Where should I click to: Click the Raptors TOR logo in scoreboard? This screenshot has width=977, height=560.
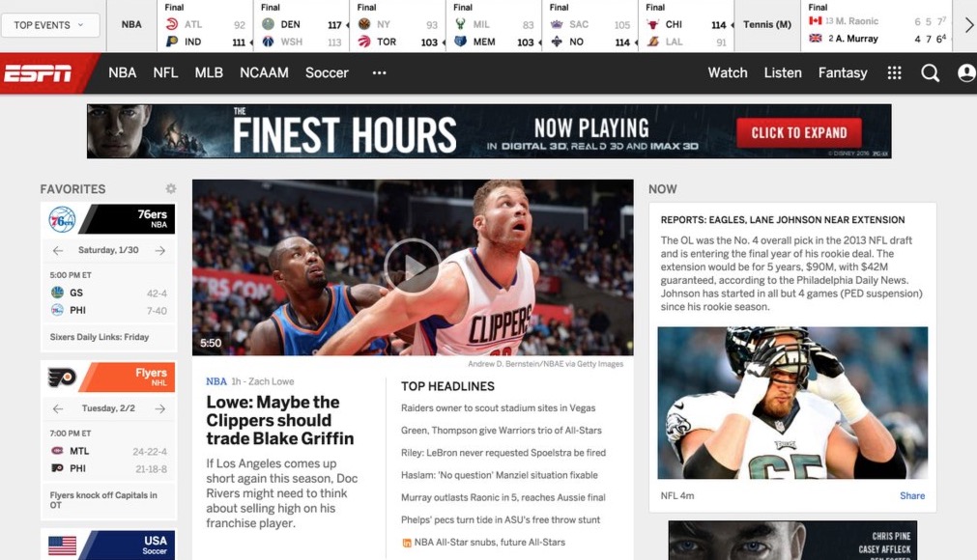coord(364,42)
